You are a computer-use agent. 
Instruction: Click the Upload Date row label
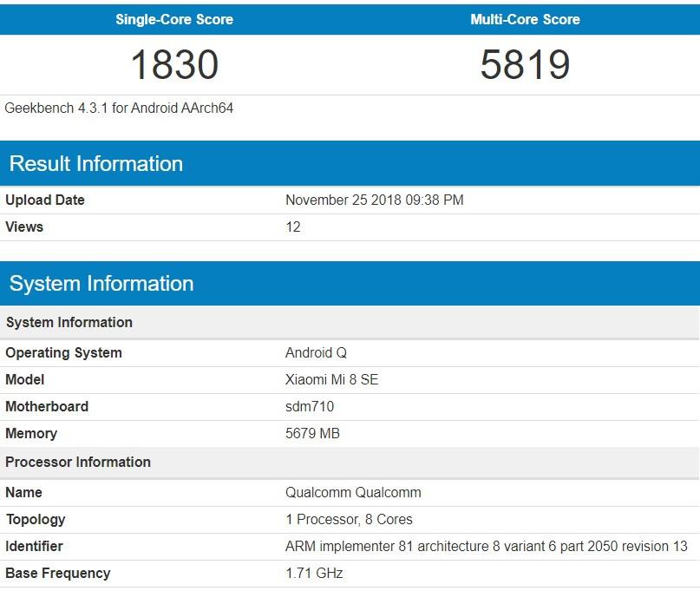[45, 200]
